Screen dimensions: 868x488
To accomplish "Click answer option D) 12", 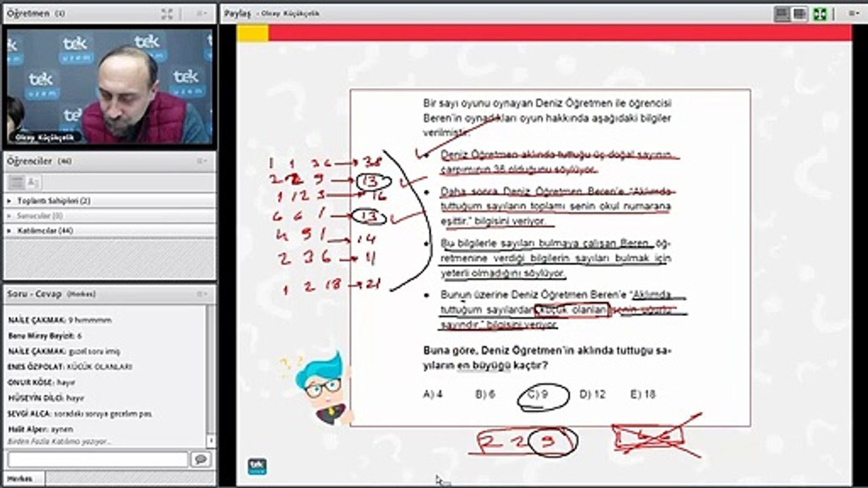I will pyautogui.click(x=593, y=394).
